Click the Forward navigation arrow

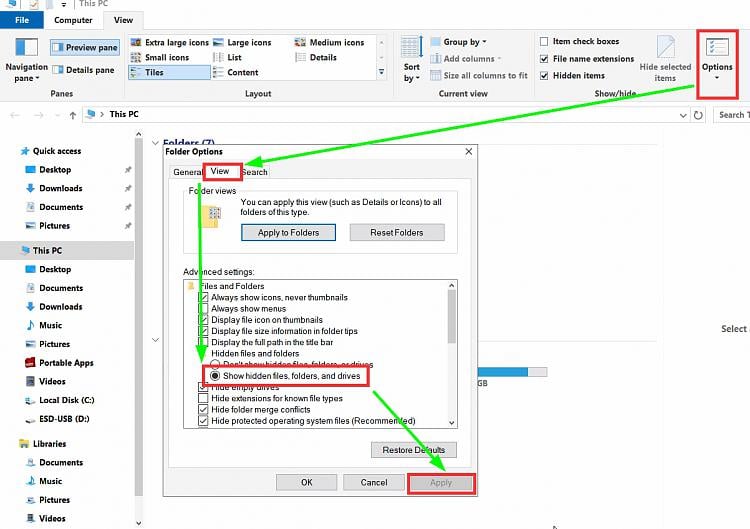point(39,115)
